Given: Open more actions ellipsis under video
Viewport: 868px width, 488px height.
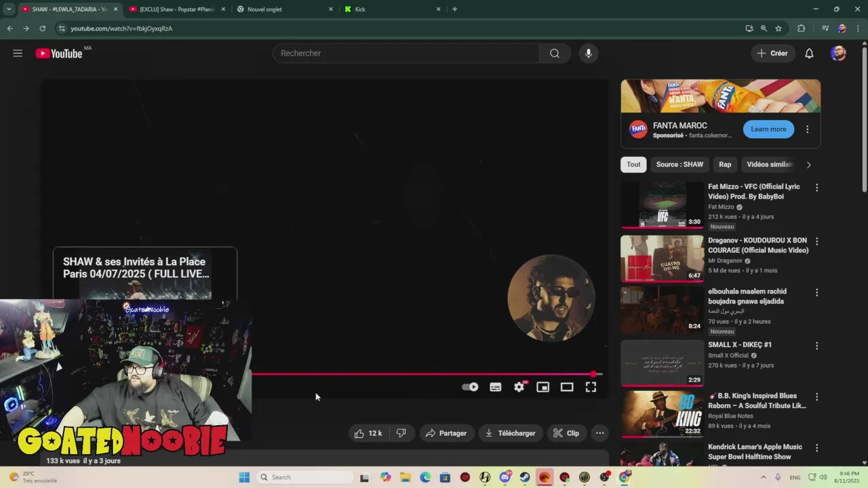Looking at the screenshot, I should click(599, 433).
